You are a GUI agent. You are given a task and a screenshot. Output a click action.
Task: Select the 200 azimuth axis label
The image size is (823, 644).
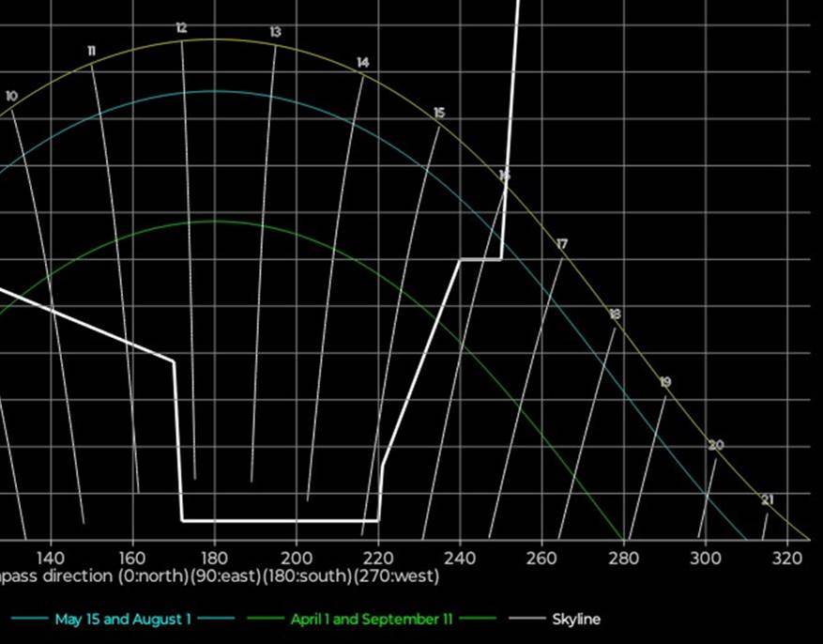297,558
